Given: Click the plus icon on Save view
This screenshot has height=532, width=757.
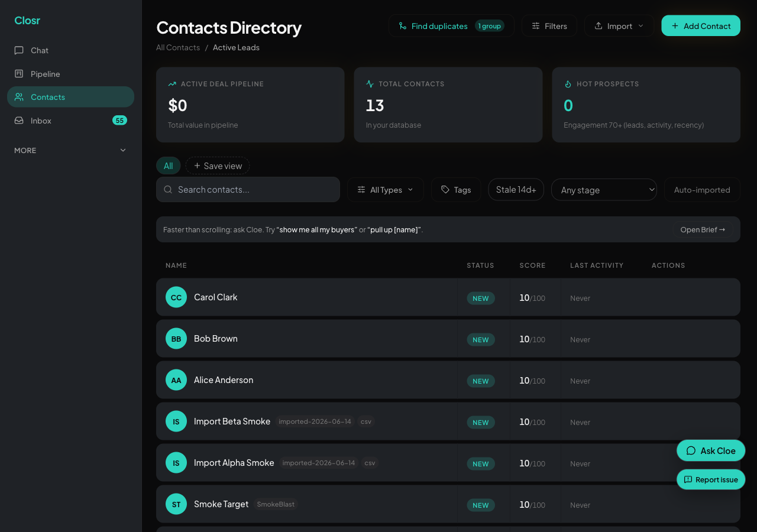Looking at the screenshot, I should point(198,166).
